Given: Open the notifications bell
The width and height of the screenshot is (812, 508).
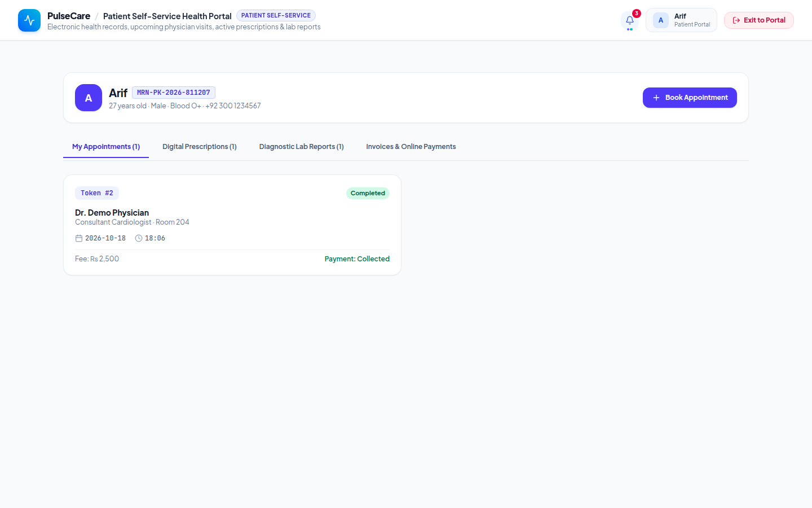Looking at the screenshot, I should click(x=630, y=20).
